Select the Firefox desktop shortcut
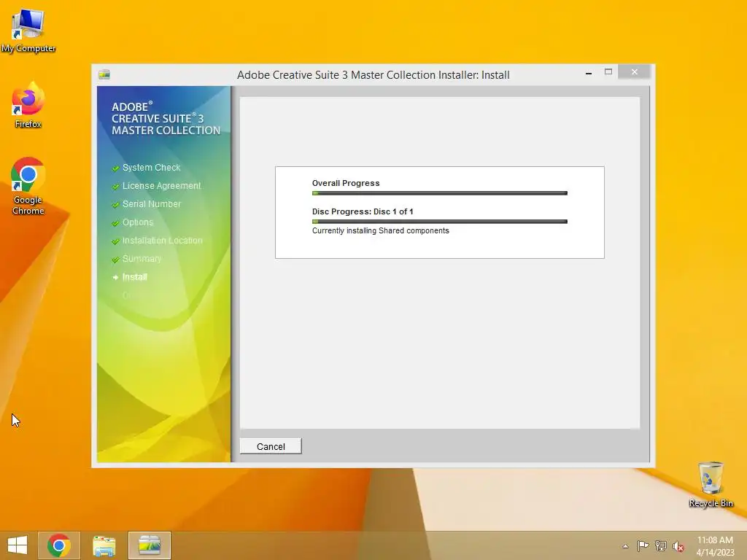747x560 pixels. point(28,105)
